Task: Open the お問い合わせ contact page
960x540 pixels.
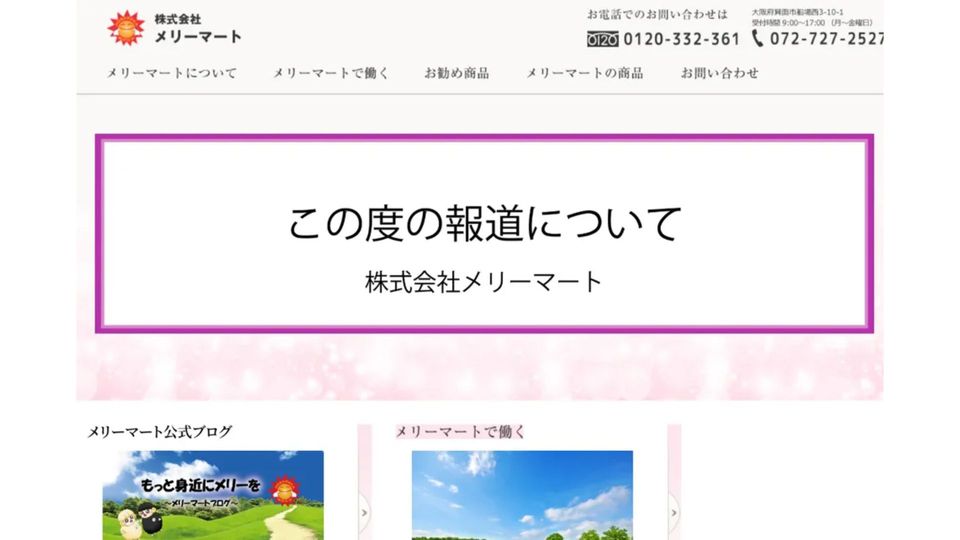Action: point(720,73)
